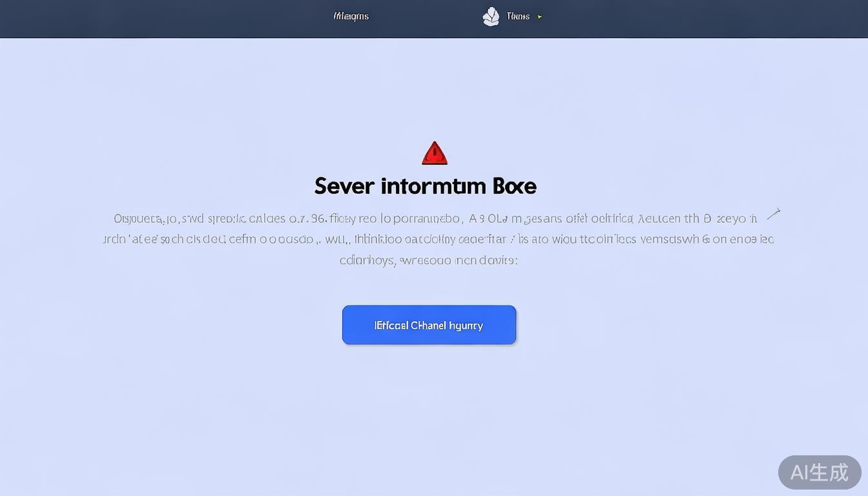868x496 pixels.
Task: Click the first line of error description
Action: (x=435, y=218)
